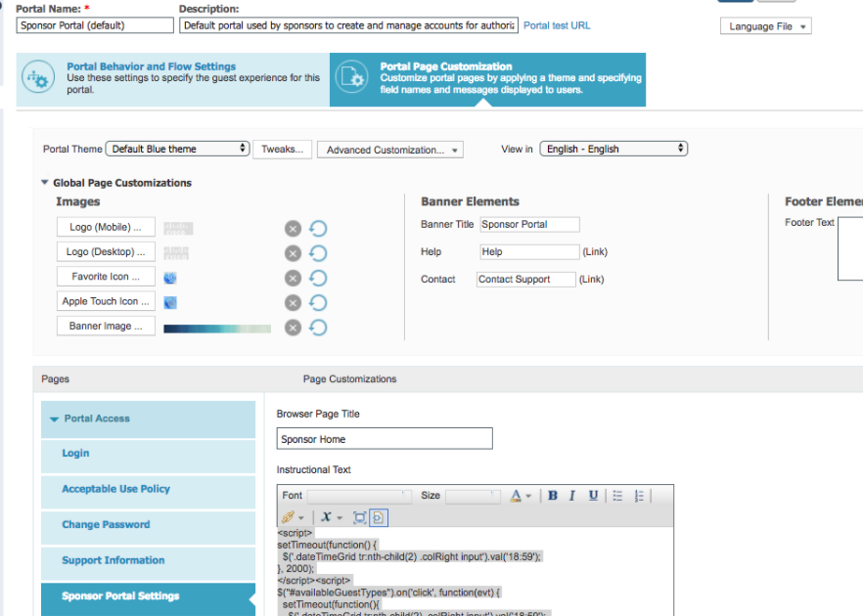863x616 pixels.
Task: Remove the Favorite Icon image
Action: 293,278
